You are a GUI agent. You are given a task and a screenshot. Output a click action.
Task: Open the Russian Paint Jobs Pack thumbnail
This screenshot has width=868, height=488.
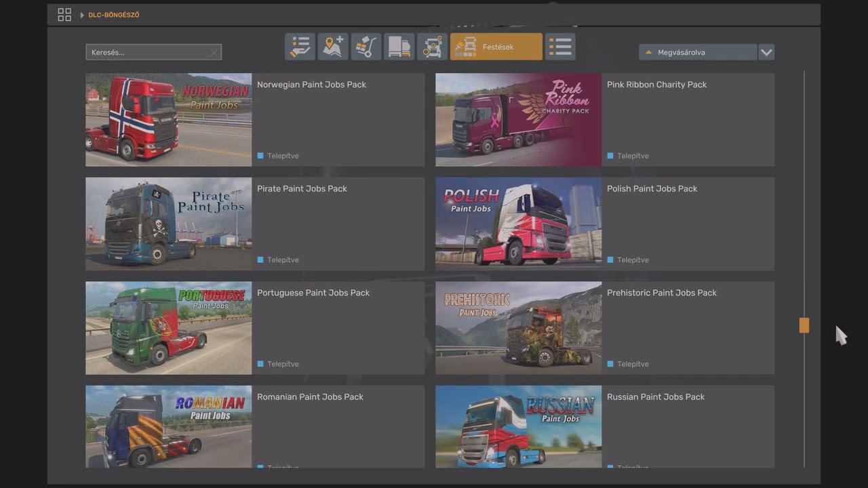point(519,427)
